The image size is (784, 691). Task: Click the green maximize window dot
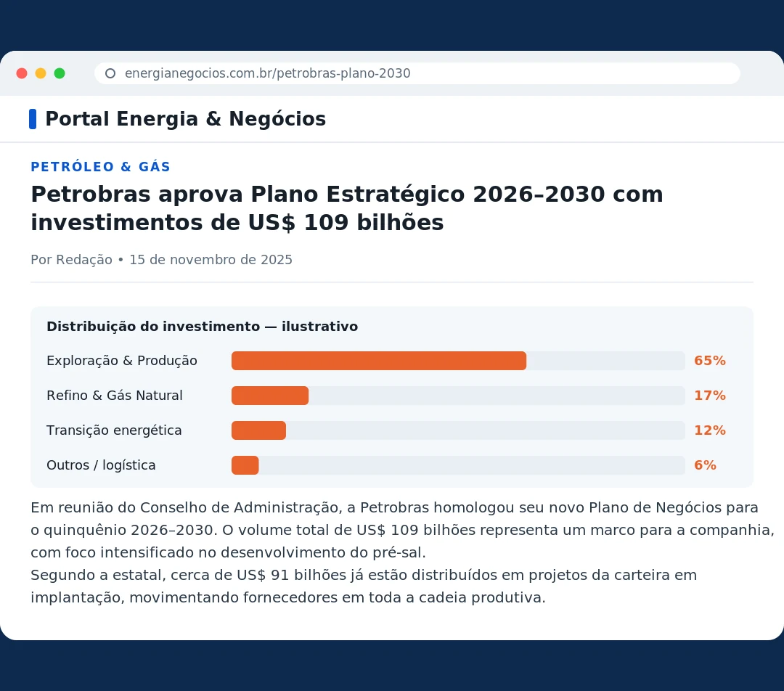60,73
